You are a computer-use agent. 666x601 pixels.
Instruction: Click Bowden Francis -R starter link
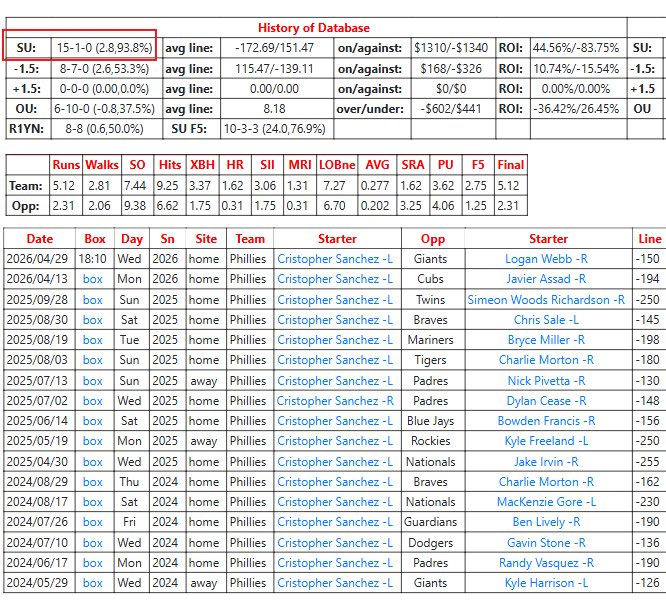coord(546,421)
